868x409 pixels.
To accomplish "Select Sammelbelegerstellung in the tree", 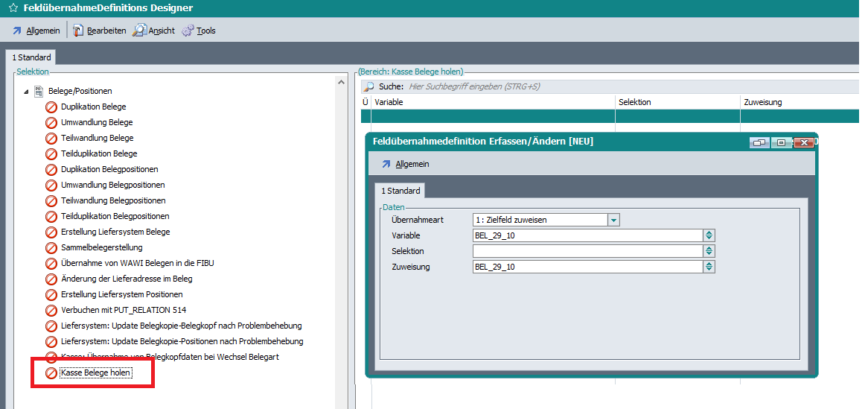I will (101, 247).
